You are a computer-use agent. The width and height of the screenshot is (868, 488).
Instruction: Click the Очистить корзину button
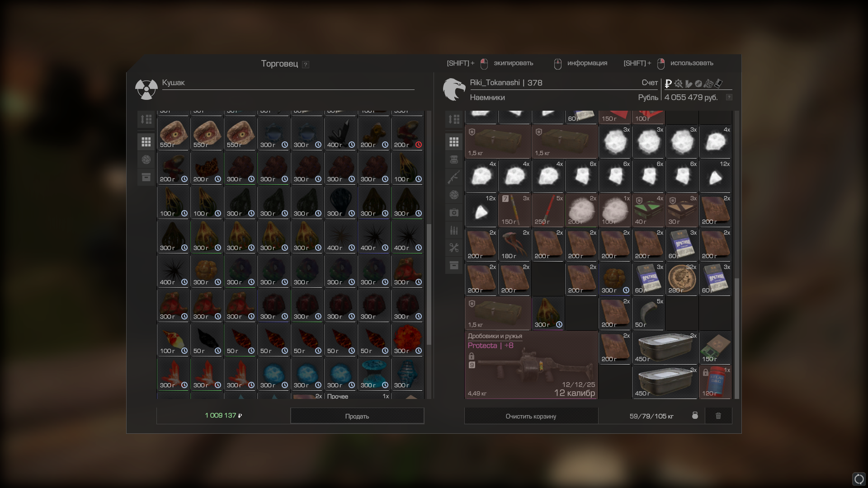tap(531, 416)
